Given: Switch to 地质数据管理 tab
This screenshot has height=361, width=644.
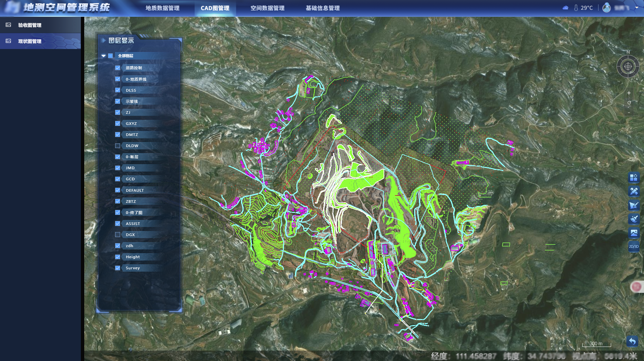Looking at the screenshot, I should (x=162, y=8).
